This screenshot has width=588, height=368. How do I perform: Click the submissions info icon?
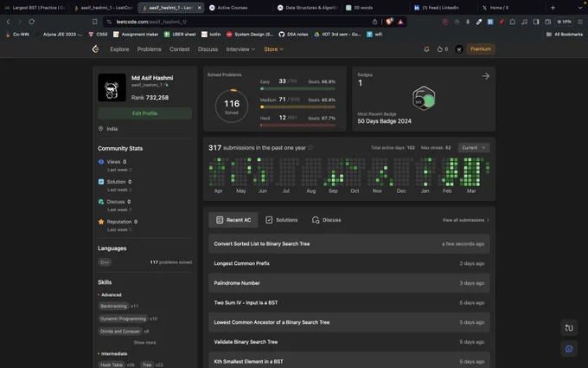(310, 147)
